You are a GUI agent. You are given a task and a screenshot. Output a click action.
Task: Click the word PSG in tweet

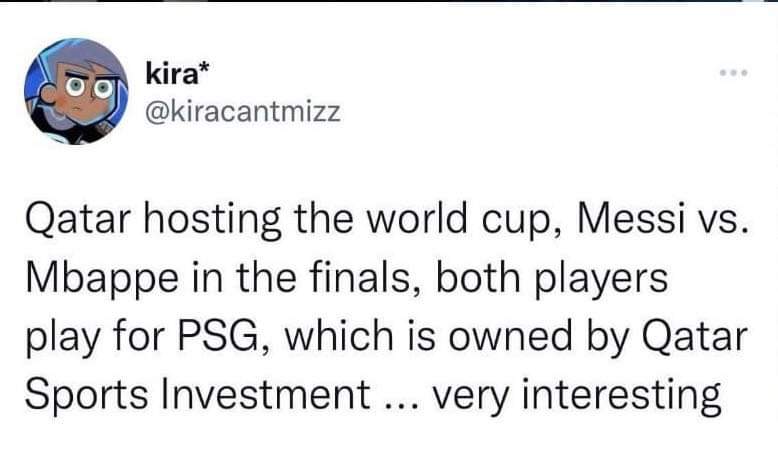(219, 336)
